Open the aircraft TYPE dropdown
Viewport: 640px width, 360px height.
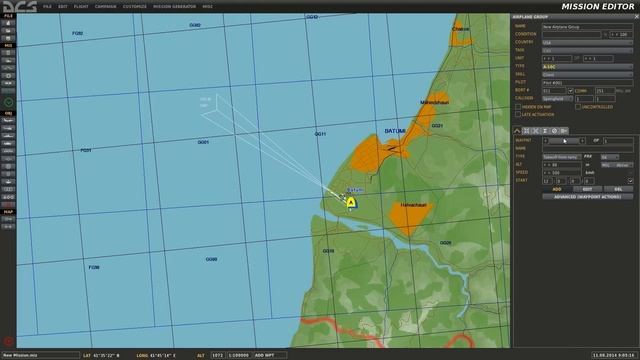587,67
